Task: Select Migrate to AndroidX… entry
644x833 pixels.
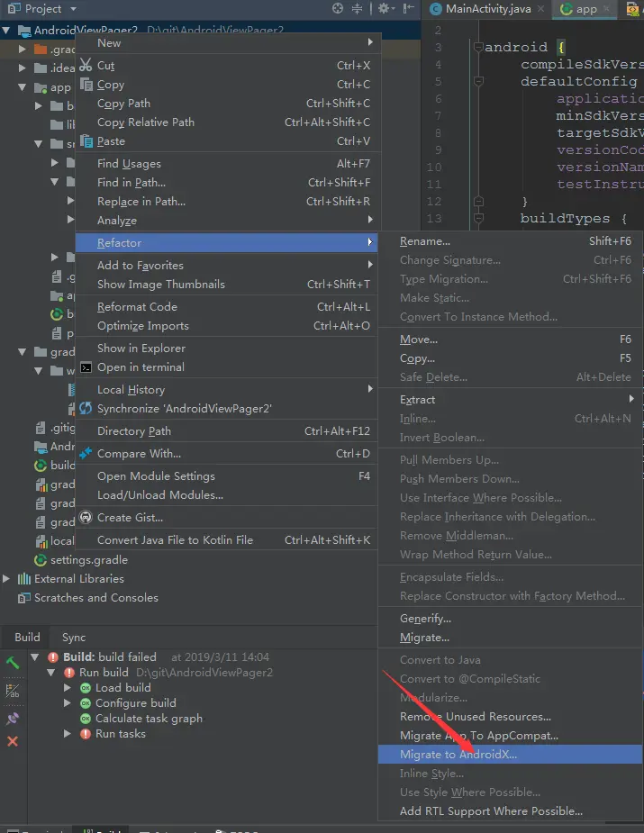Action: pyautogui.click(x=511, y=755)
